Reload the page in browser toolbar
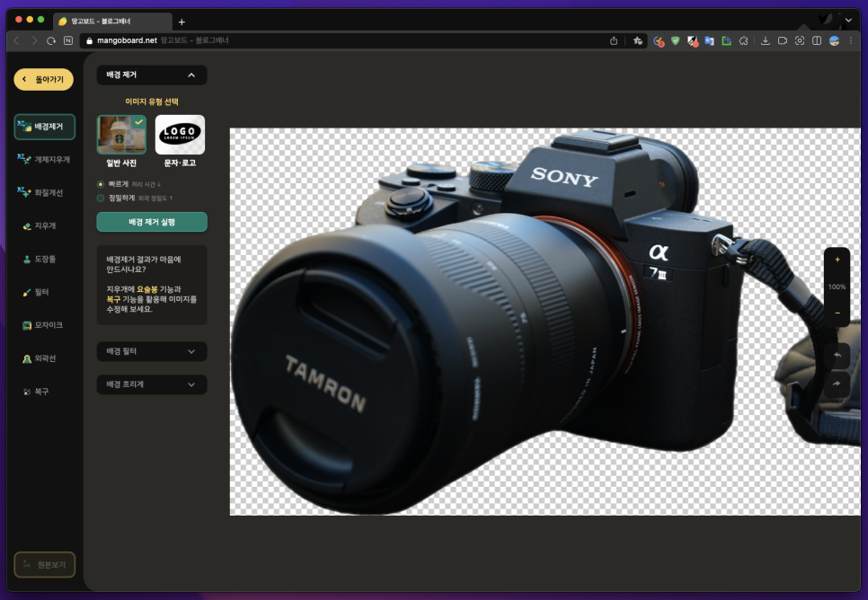The image size is (868, 600). point(51,40)
